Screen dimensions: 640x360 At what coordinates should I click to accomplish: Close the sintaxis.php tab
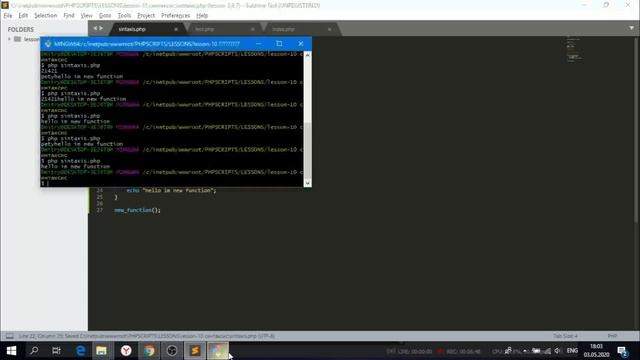tap(176, 29)
